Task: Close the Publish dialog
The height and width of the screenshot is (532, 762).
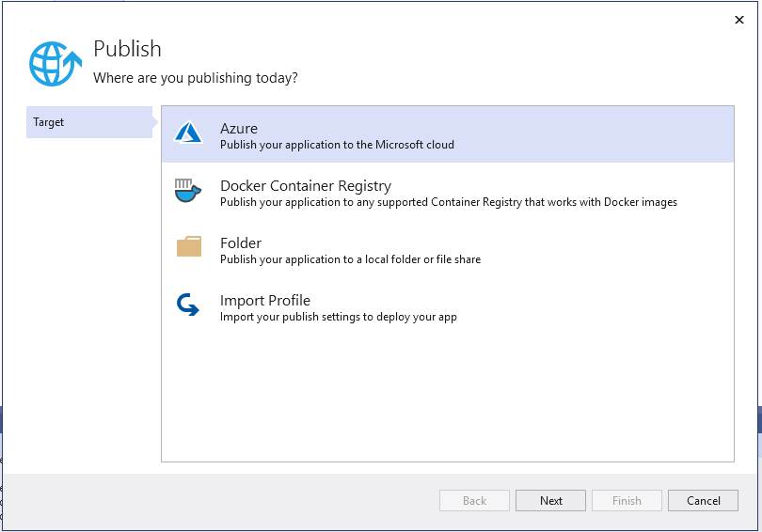Action: coord(739,20)
